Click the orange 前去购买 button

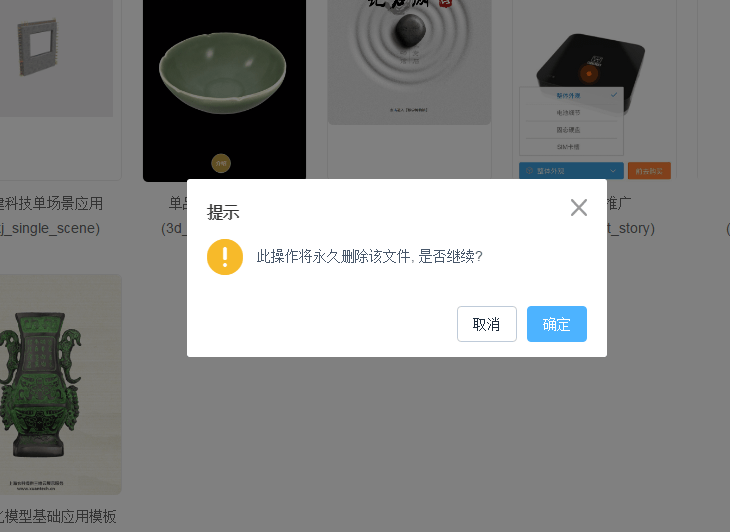coord(649,171)
